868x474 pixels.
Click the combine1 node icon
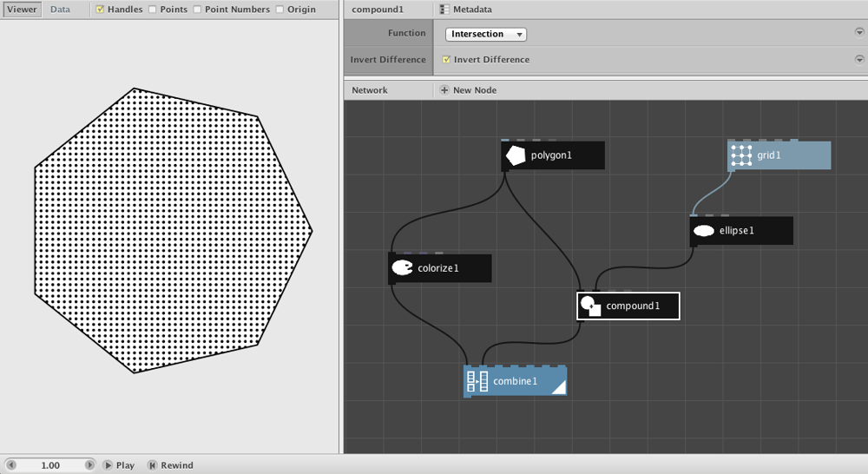477,381
